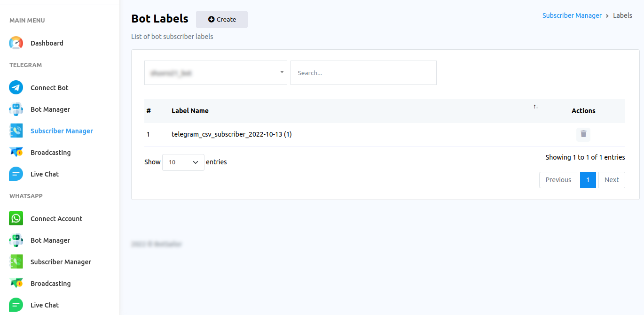The width and height of the screenshot is (644, 315).
Task: Click the Create label button
Action: 222,20
